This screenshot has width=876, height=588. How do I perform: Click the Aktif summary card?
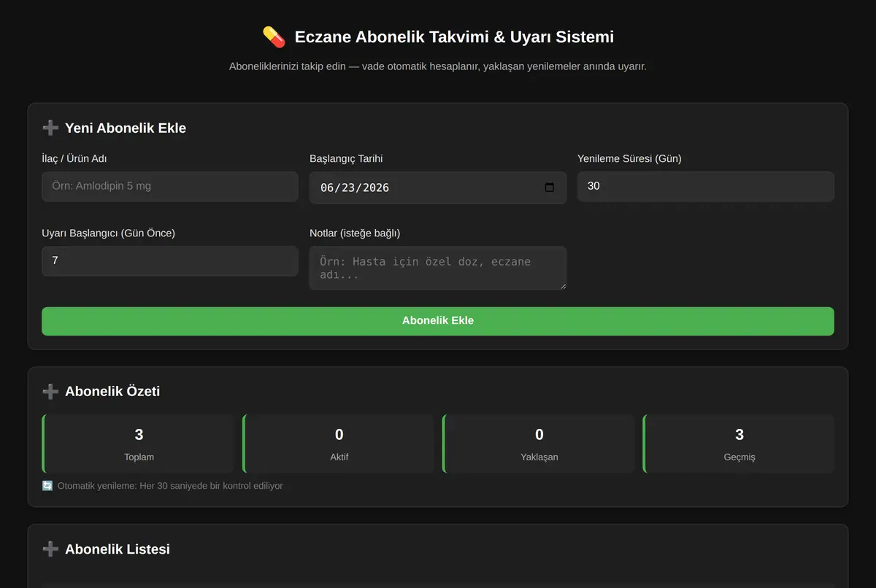(339, 444)
